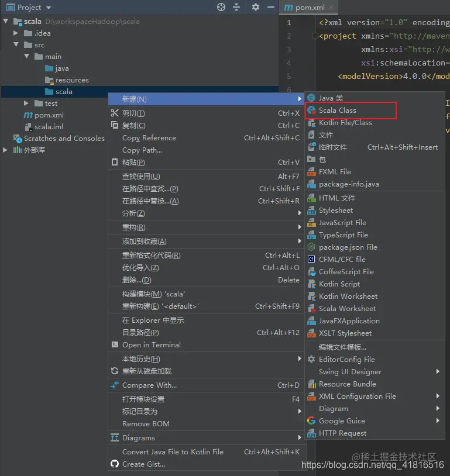This screenshot has width=450, height=476.
Task: Choose 编辑文件模板... in New submenu
Action: (375, 347)
